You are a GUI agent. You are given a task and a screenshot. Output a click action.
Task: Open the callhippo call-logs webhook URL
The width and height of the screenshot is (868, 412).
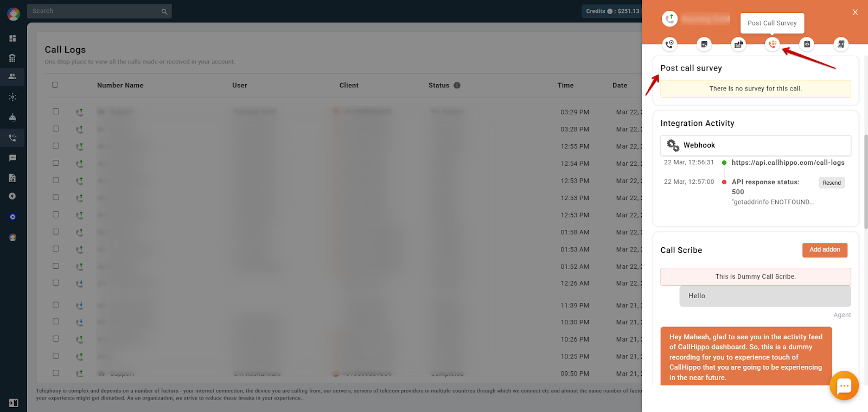point(788,163)
